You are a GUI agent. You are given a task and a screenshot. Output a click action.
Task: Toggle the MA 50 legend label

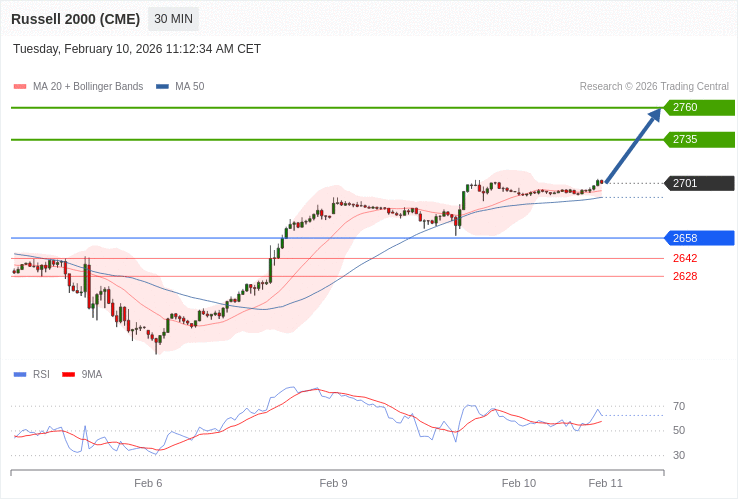(189, 87)
